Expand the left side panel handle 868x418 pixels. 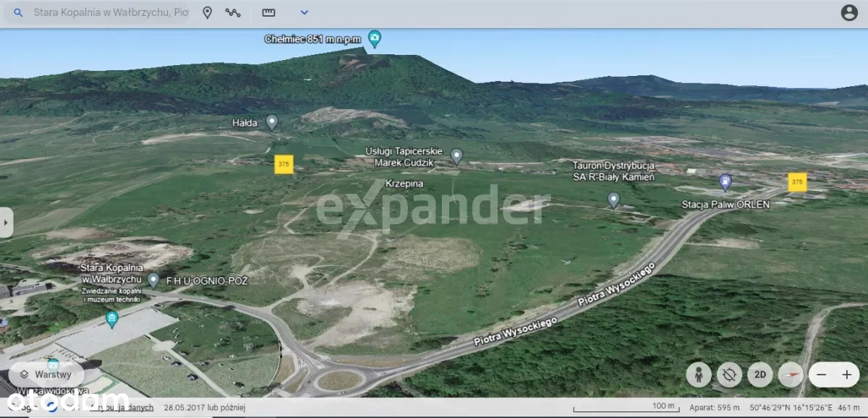click(x=7, y=222)
